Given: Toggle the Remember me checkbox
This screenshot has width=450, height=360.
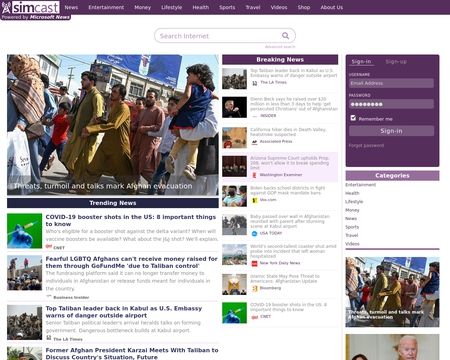Looking at the screenshot, I should click(x=353, y=118).
